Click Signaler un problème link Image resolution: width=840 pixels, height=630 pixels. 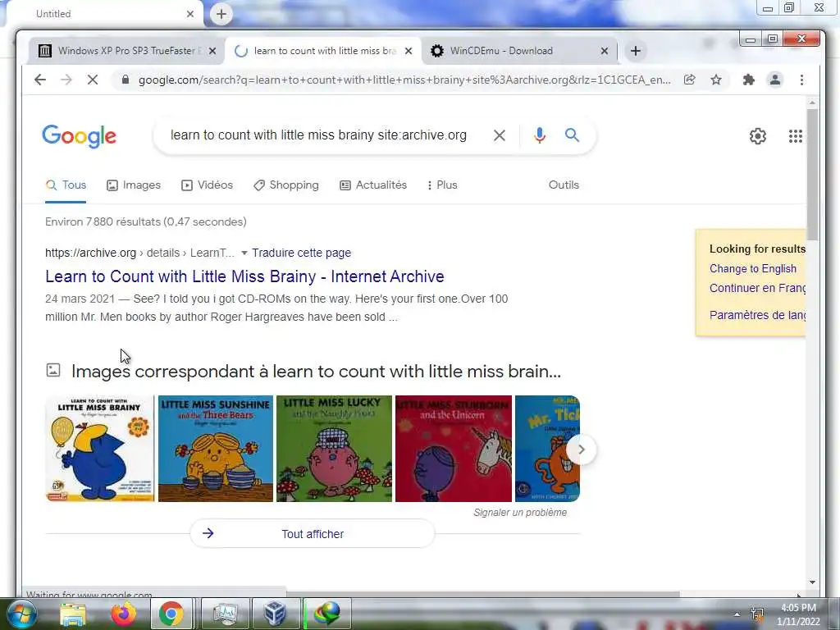coord(520,513)
